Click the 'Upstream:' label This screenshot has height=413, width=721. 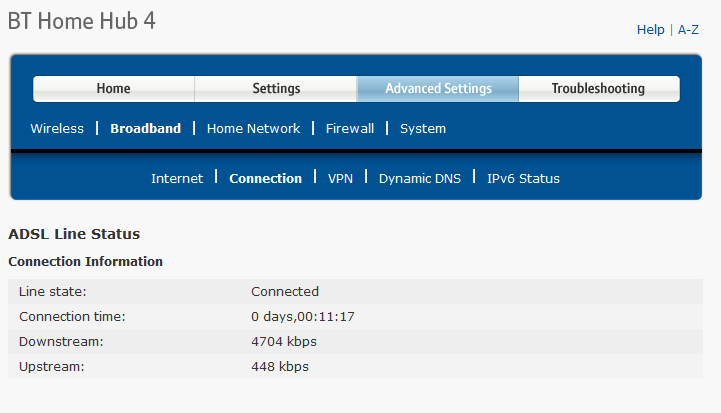[x=52, y=367]
